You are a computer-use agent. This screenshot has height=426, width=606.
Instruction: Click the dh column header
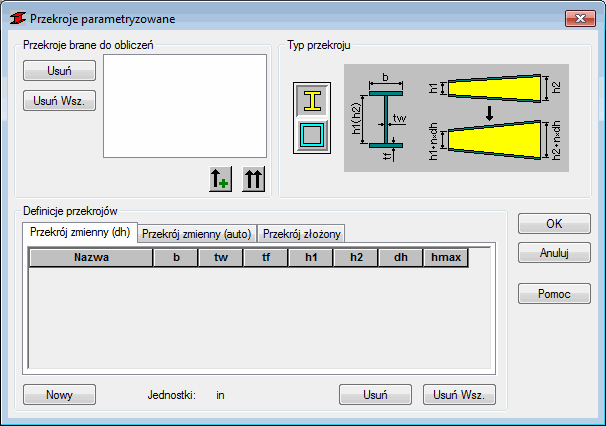point(401,257)
